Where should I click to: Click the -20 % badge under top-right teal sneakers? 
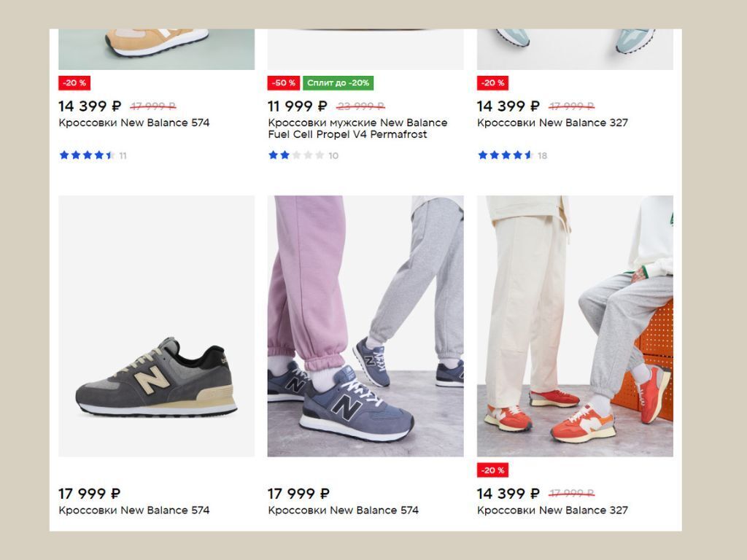click(492, 83)
